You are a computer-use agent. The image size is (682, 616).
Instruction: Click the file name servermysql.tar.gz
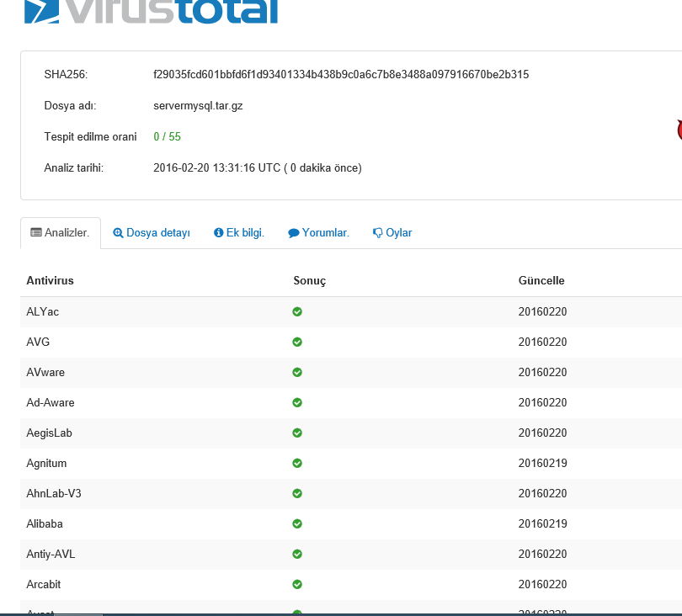[198, 106]
